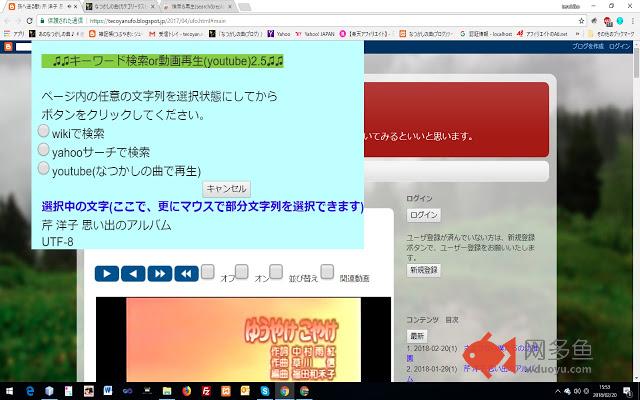Viewport: 640px width, 400px height.
Task: Click the ログイン button in sidebar
Action: [423, 215]
